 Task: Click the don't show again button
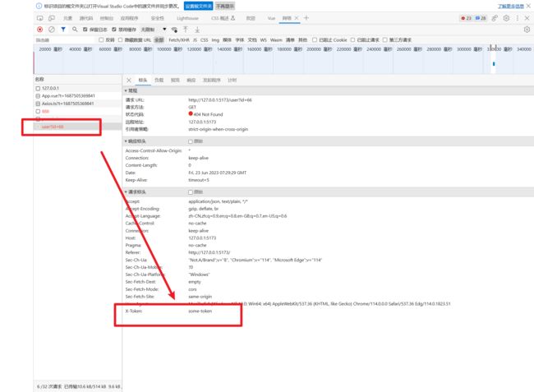(x=225, y=6)
